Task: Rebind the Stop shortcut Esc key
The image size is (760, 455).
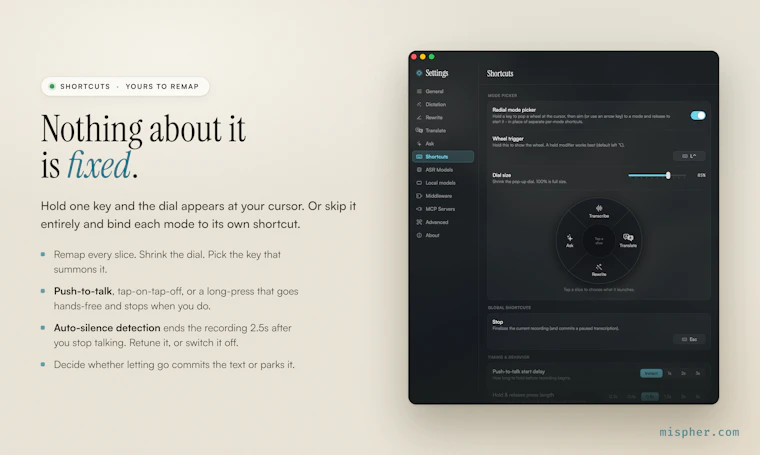Action: point(689,339)
